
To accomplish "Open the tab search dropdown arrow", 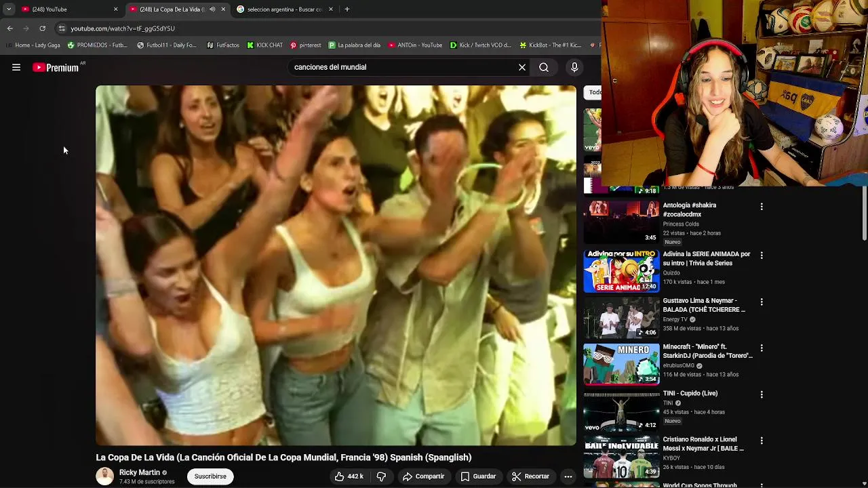I will click(9, 9).
